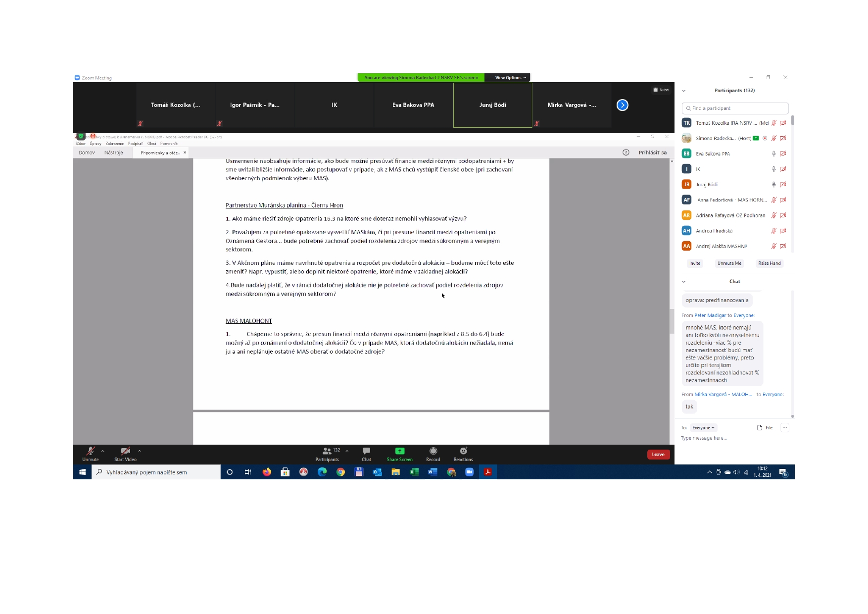Open Chat from the Zoom toolbar
This screenshot has height=614, width=868.
366,454
